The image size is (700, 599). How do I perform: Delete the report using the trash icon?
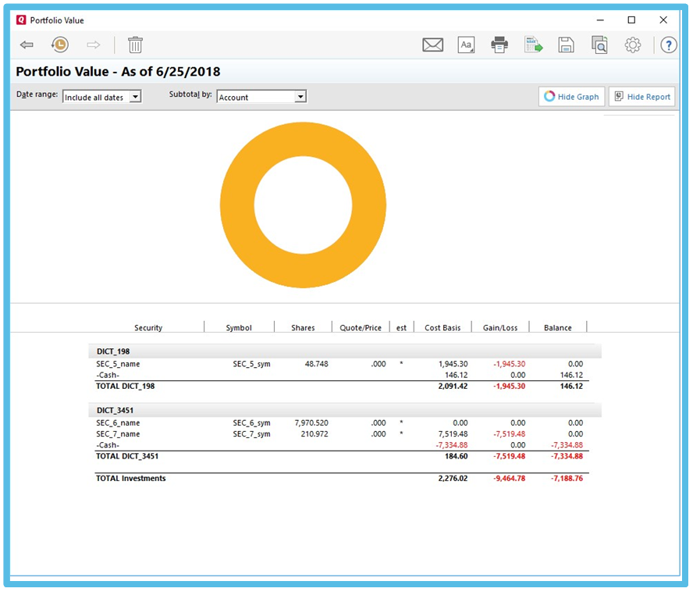(x=135, y=45)
